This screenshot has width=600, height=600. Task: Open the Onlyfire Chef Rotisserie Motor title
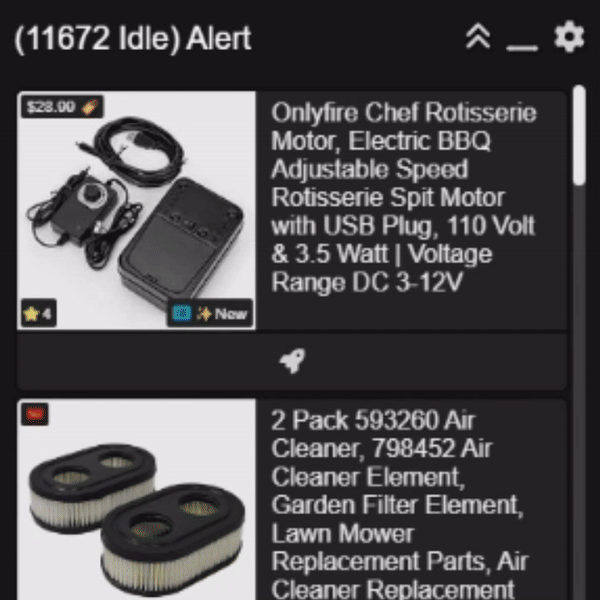(404, 197)
